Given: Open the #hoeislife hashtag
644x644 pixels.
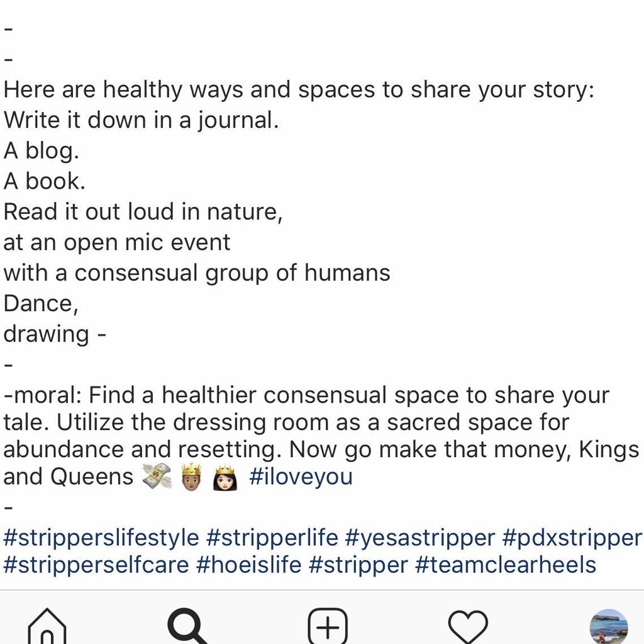Looking at the screenshot, I should (x=249, y=565).
